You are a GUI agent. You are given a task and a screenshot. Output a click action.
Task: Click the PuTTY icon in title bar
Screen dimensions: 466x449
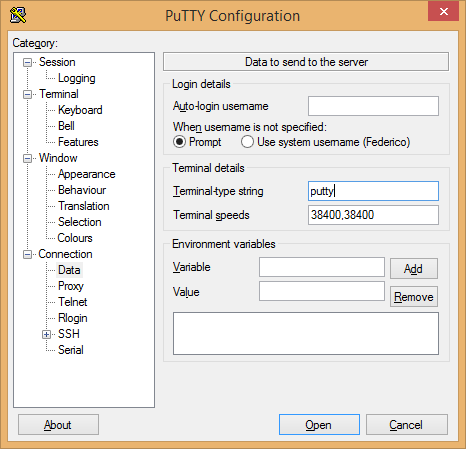coord(18,16)
